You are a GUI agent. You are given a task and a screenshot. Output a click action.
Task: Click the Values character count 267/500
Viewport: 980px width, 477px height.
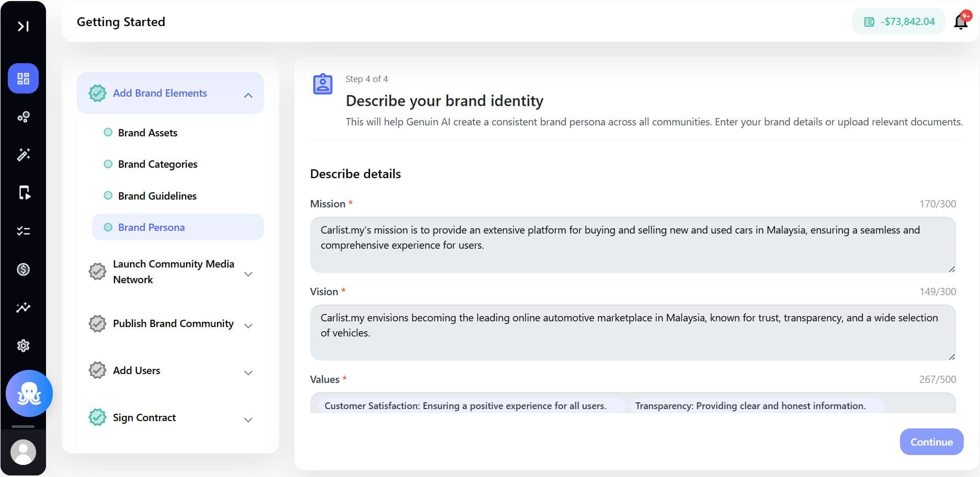click(938, 379)
